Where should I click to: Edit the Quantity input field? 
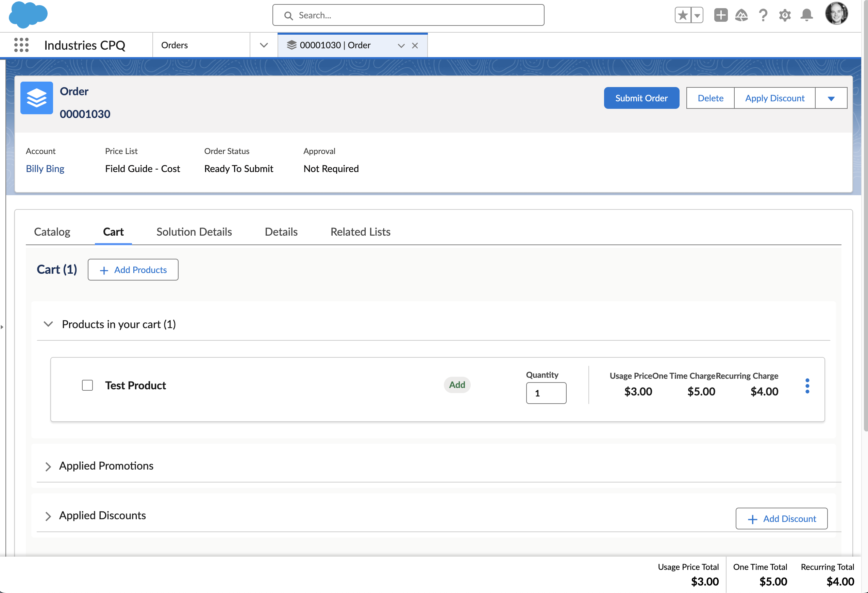coord(546,393)
